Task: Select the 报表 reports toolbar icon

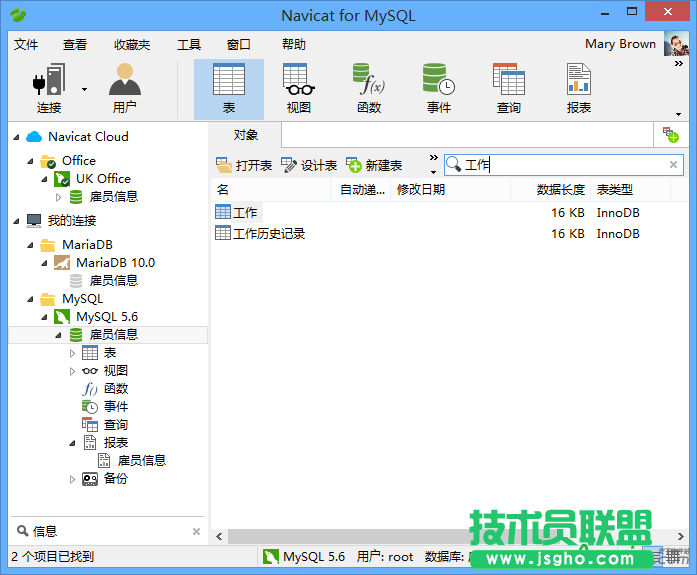Action: pos(579,89)
